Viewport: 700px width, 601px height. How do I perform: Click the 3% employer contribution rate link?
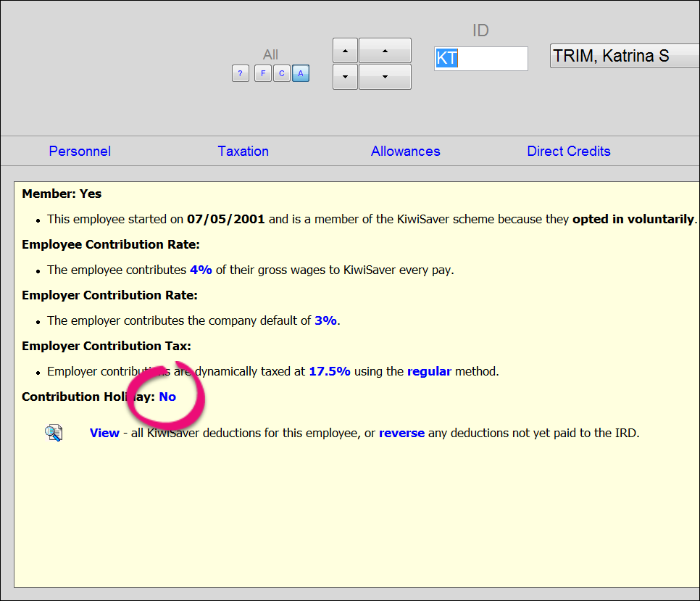(x=325, y=320)
